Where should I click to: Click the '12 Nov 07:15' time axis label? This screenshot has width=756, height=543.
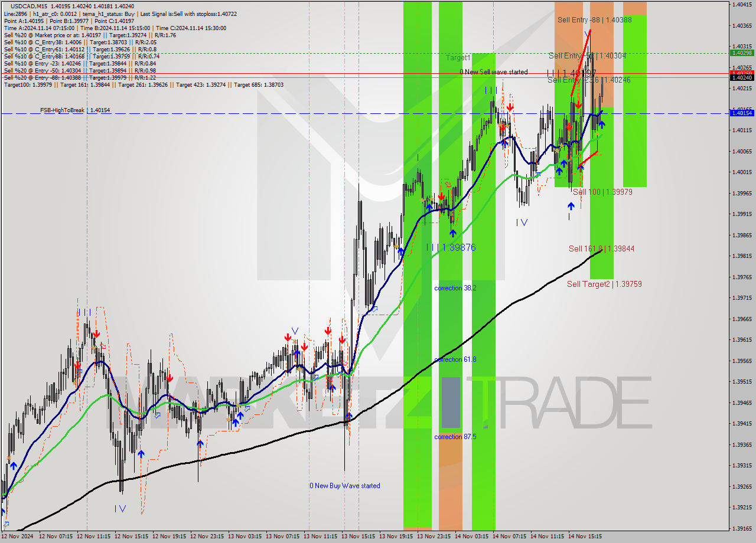coord(56,537)
